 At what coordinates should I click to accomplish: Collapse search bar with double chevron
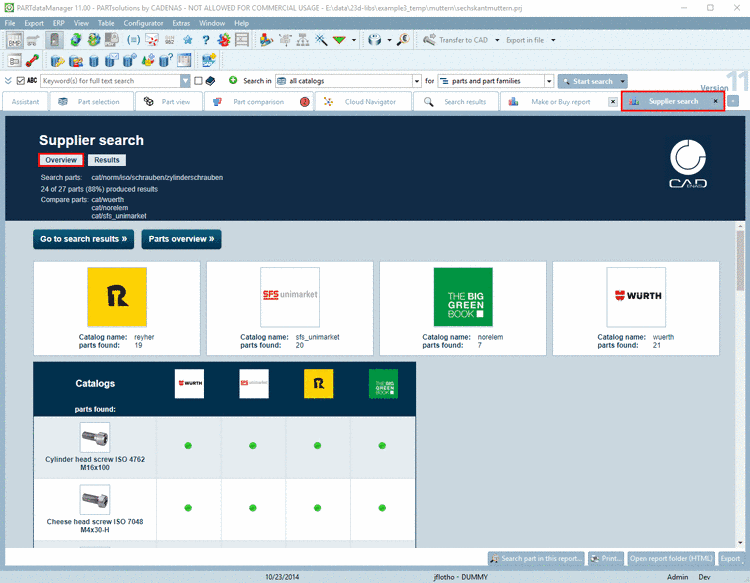tap(8, 81)
